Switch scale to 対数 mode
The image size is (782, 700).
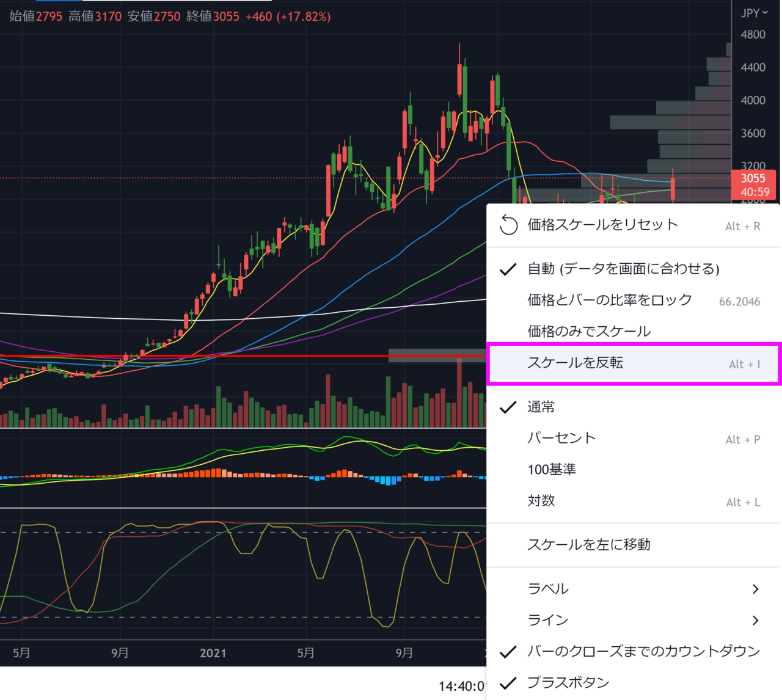coord(633,501)
